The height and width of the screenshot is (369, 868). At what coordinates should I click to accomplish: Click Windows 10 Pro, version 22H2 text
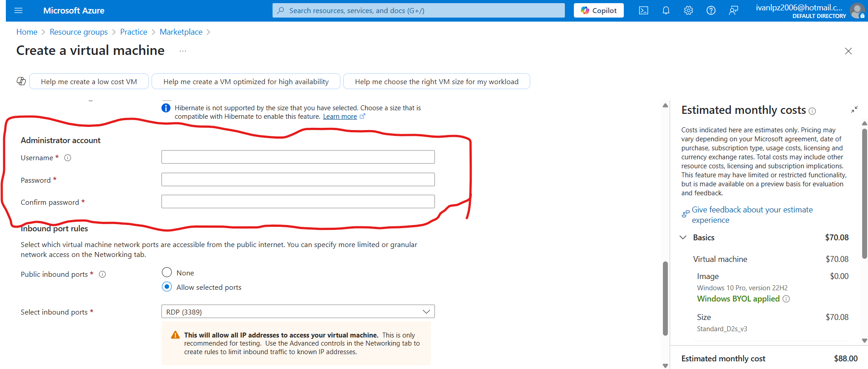click(x=742, y=288)
